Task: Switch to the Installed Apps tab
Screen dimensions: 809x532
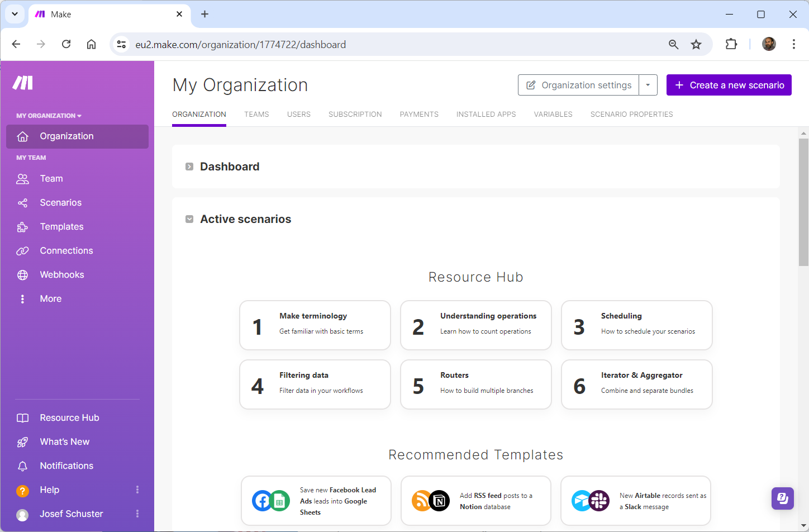Action: coord(486,115)
